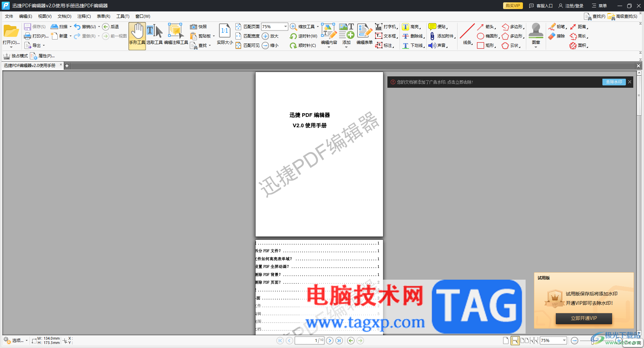644x348 pixels.
Task: Switch to continuous page layout in status bar
Action: click(x=515, y=341)
